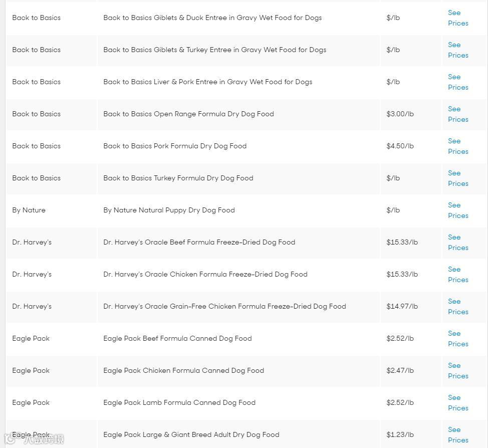View See Prices for Back to Basics Turkey Formula
Screen dimensions: 488x448
click(x=458, y=178)
